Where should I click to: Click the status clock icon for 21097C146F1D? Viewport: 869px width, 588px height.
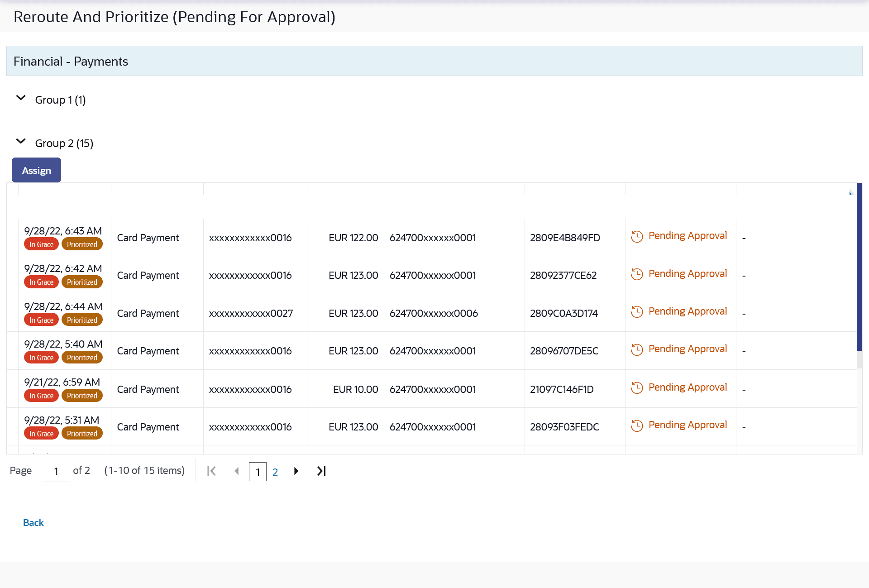click(x=637, y=388)
